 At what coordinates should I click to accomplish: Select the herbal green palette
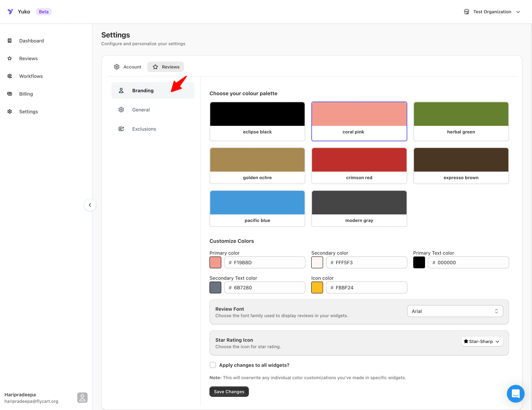click(x=461, y=121)
